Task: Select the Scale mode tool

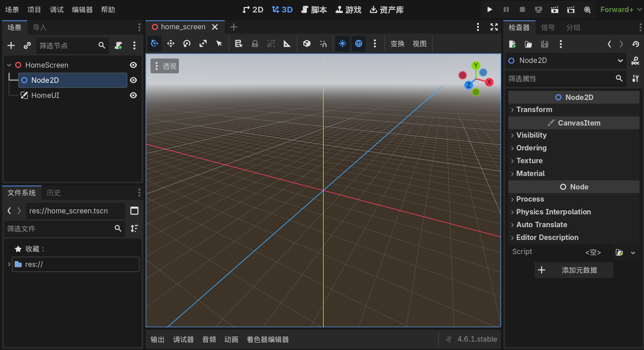Action: 203,44
